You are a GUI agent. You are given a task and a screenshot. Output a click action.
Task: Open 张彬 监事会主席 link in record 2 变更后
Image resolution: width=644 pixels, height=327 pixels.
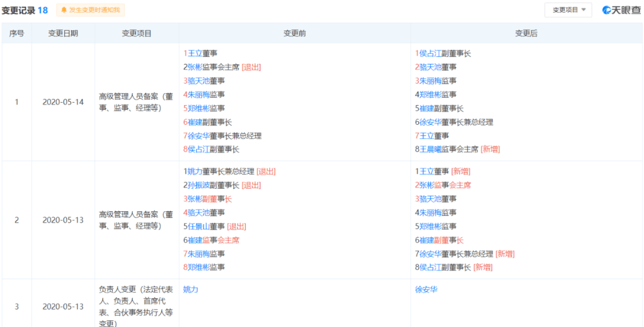pos(427,185)
